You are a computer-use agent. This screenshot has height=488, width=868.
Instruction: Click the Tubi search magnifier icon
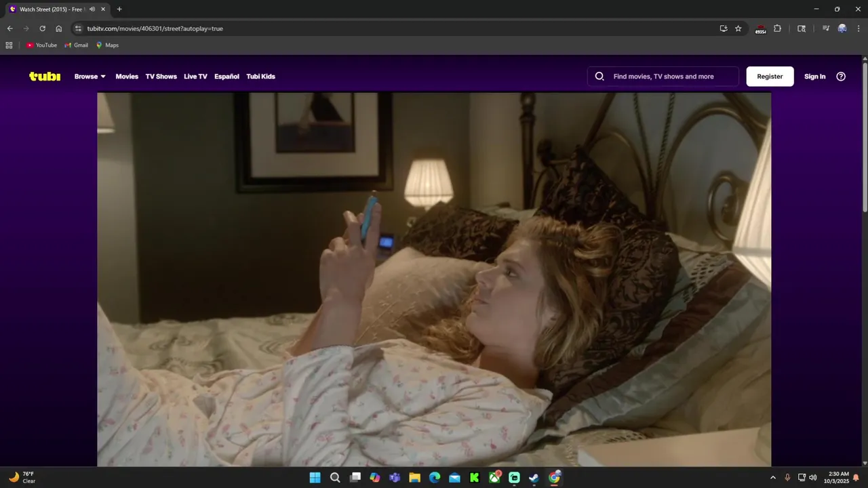pos(599,77)
